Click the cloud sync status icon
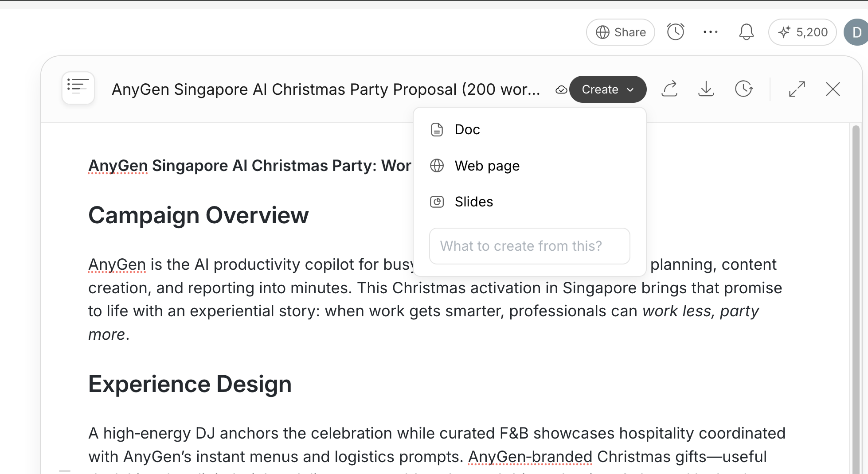The height and width of the screenshot is (474, 868). coord(561,90)
